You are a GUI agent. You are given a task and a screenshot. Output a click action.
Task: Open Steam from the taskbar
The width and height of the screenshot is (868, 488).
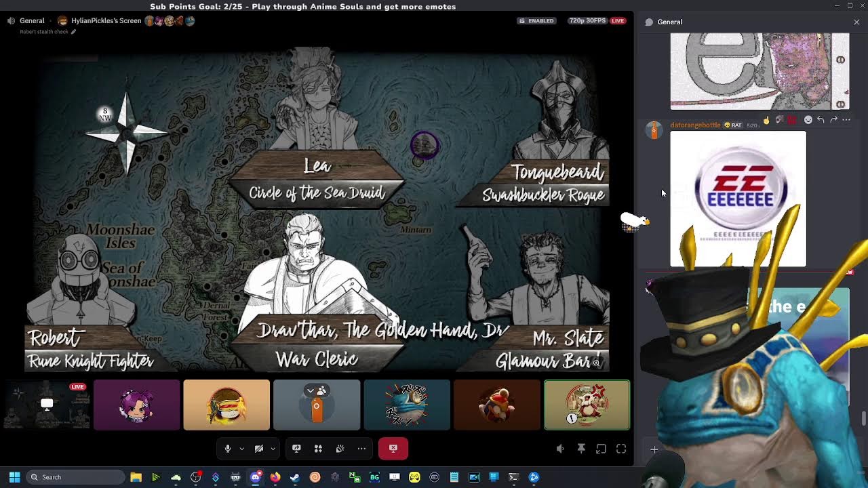(295, 477)
